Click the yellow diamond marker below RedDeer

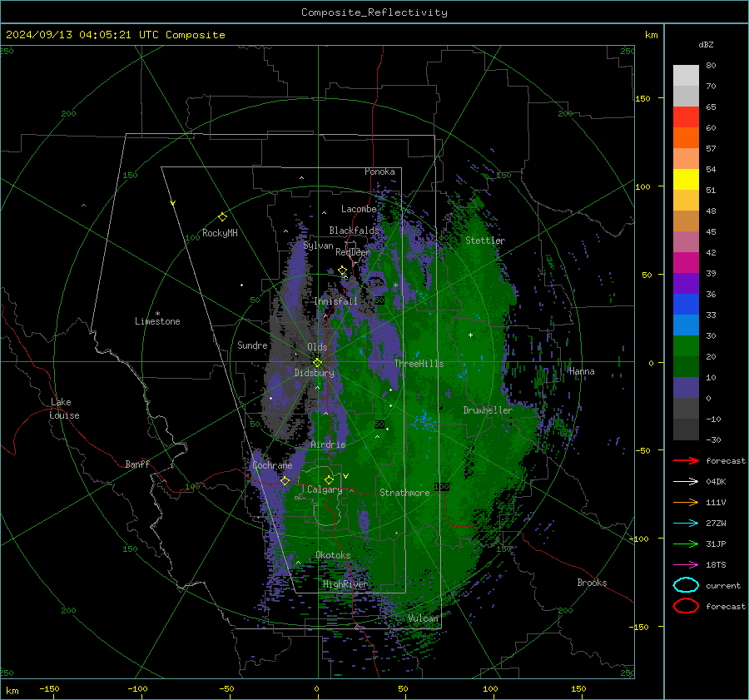coord(342,271)
